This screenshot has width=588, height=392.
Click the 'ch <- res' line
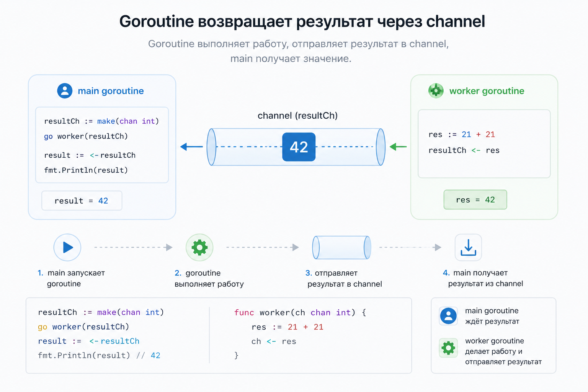[x=274, y=341]
